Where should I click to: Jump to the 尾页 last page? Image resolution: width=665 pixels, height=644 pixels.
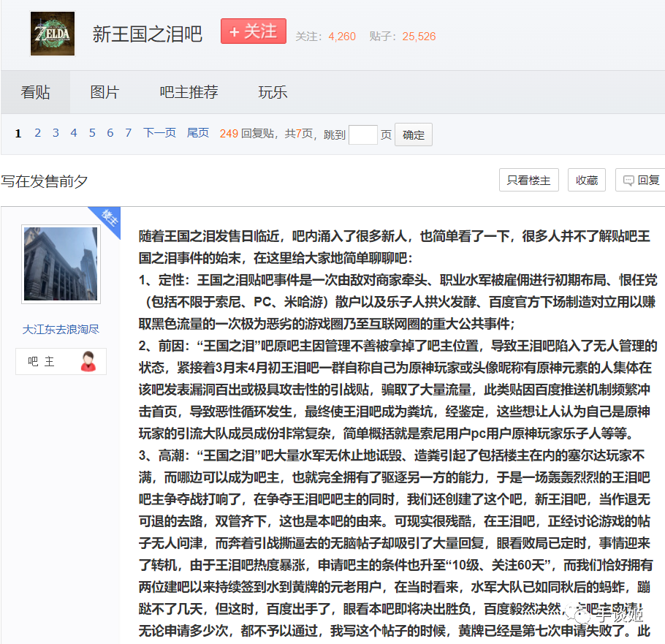coord(198,133)
